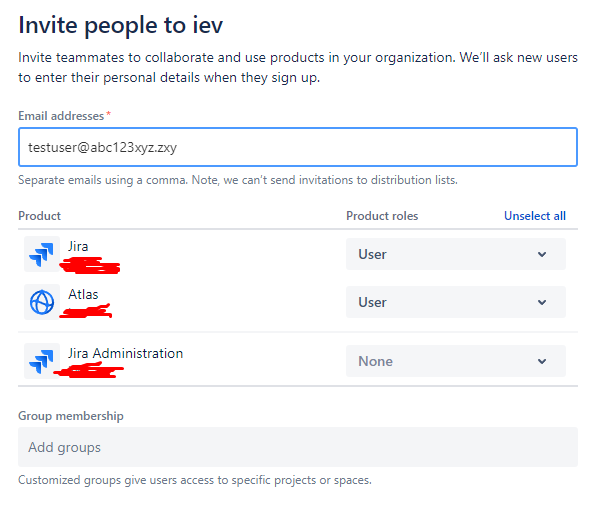
Task: Click the Invite people to iev heading
Action: coord(121,26)
